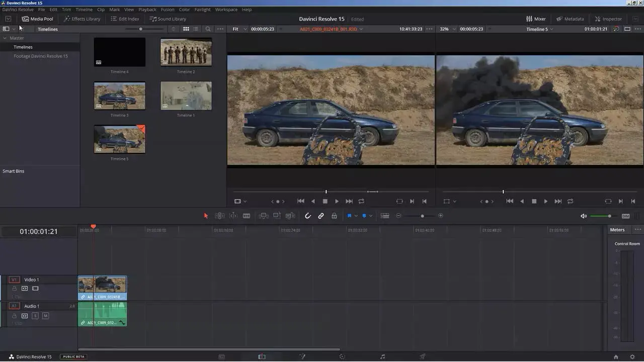Screen dimensions: 644x362
Task: Adjust the media pool thumbnail size slider
Action: click(x=141, y=29)
